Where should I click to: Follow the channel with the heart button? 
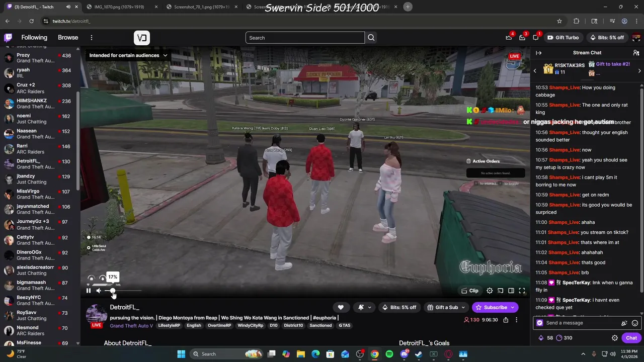pos(341,307)
